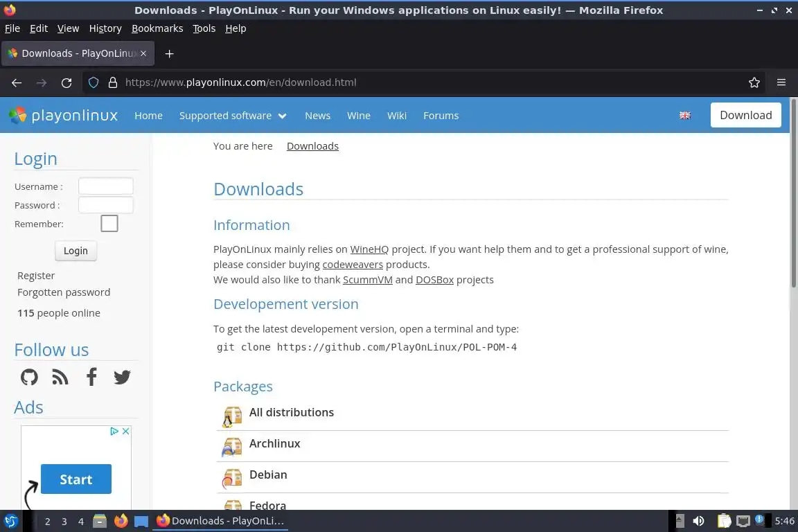Open clipboard manager tray icon
Viewport: 798px width, 532px height.
tap(724, 521)
